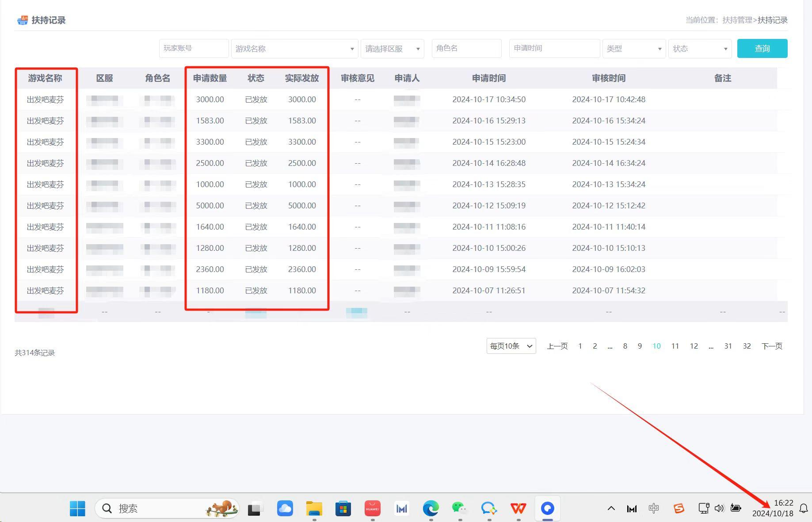Expand the 游戏名称 dropdown

pyautogui.click(x=294, y=49)
